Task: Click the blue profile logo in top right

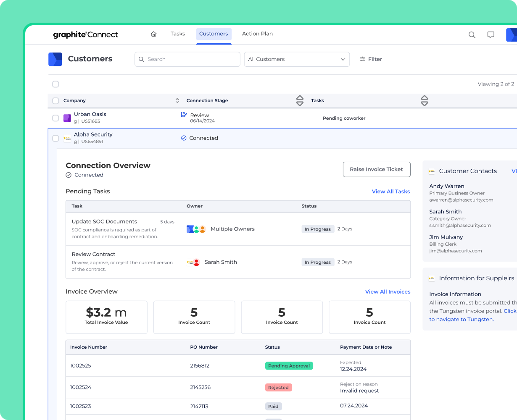Action: 512,35
